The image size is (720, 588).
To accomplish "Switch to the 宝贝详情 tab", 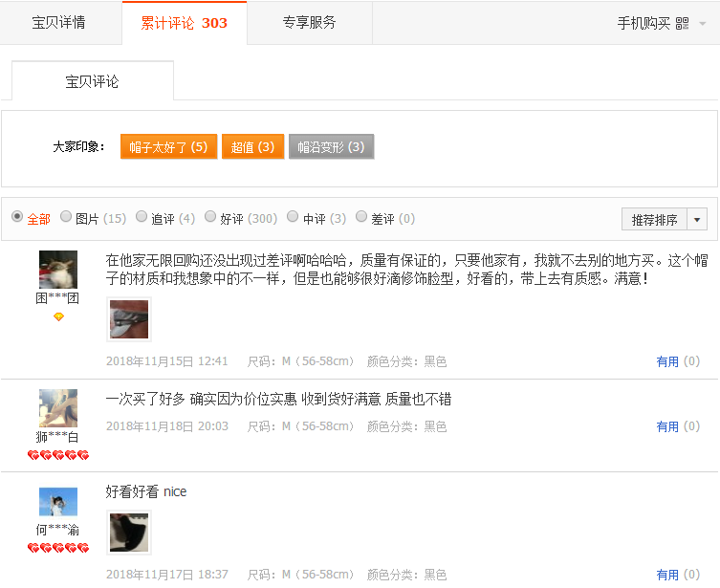I will coord(61,23).
